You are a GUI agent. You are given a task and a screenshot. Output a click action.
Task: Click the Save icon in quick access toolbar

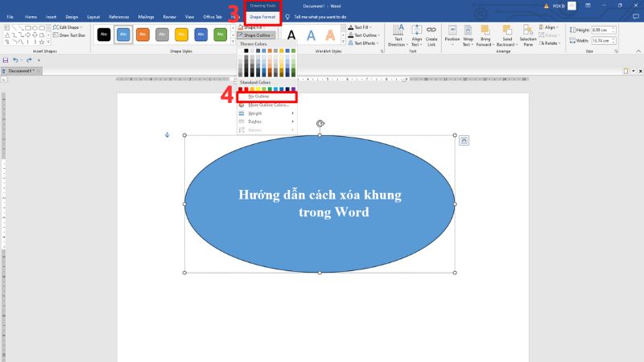point(6,60)
